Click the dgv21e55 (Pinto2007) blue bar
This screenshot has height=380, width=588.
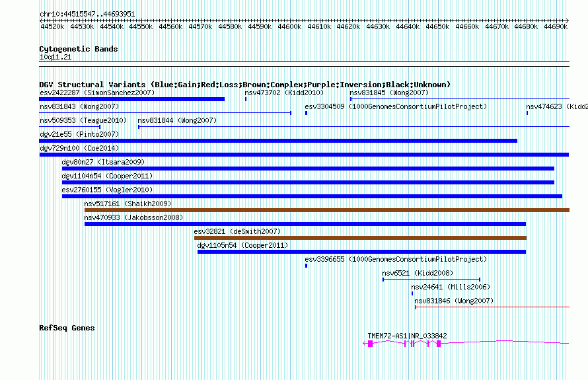pos(278,141)
